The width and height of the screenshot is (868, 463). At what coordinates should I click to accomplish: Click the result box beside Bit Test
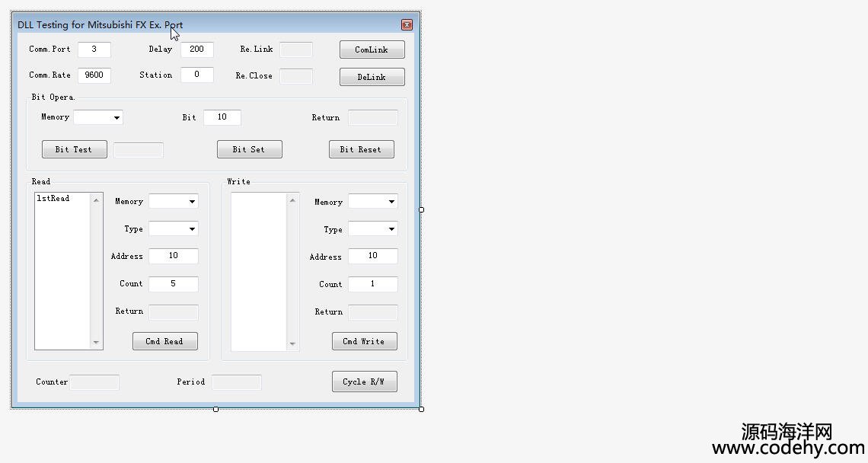(x=139, y=149)
